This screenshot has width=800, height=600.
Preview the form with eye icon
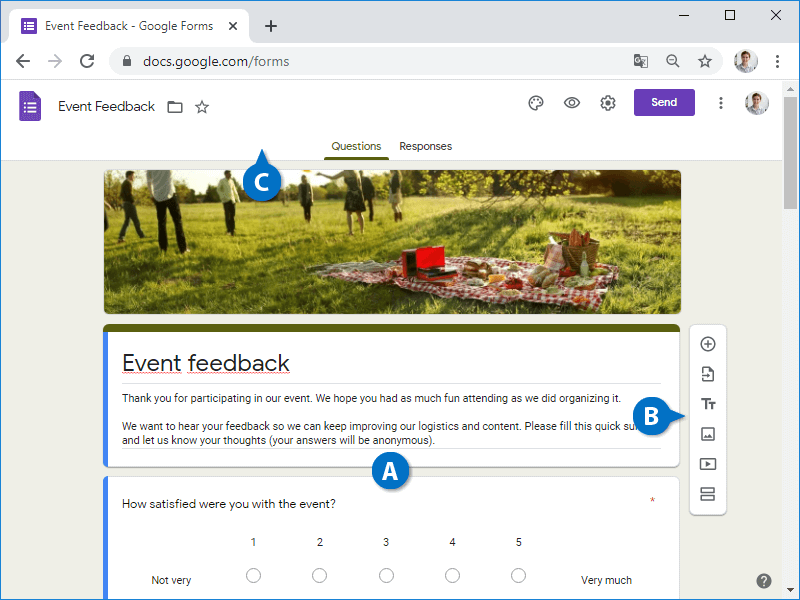572,103
